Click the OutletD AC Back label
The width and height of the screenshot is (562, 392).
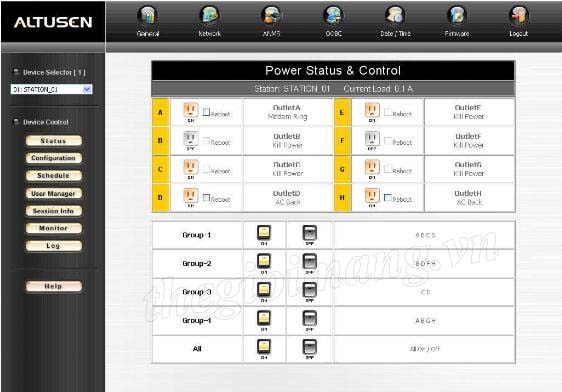287,198
